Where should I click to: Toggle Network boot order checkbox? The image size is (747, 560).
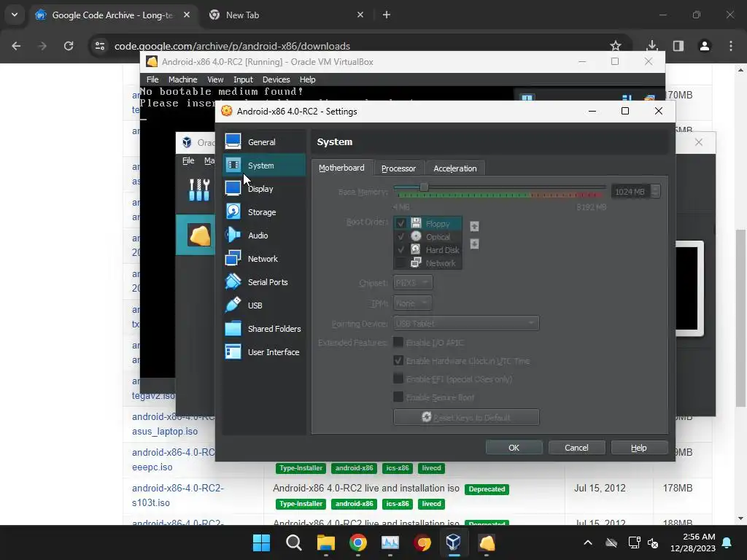point(401,262)
